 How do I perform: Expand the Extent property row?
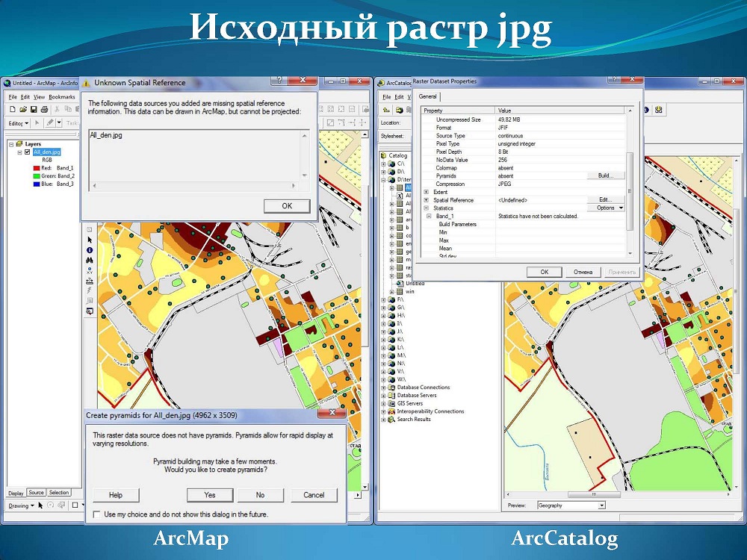427,192
